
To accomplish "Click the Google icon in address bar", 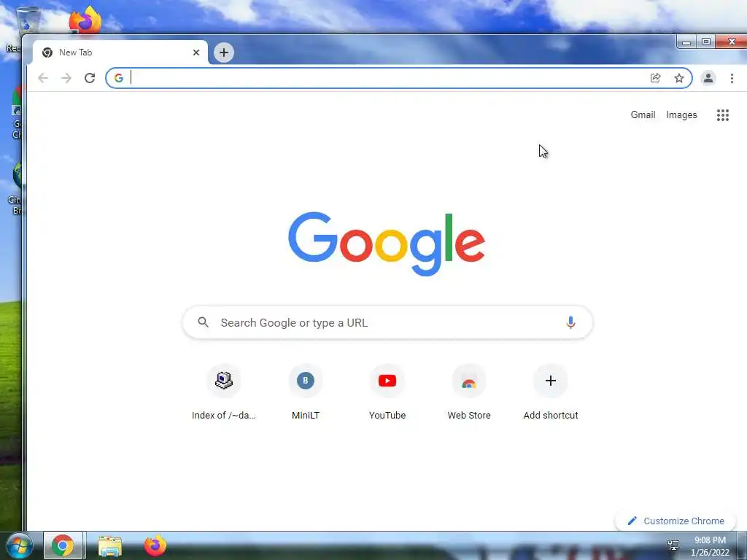I will click(x=119, y=78).
